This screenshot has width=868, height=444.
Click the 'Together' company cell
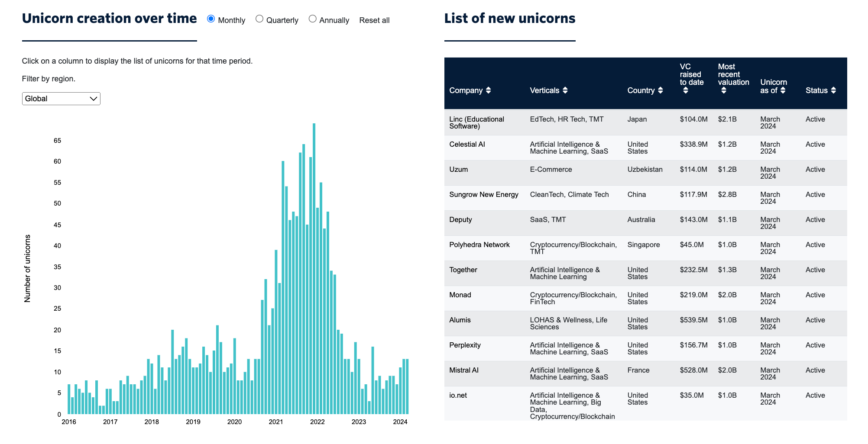coord(463,270)
